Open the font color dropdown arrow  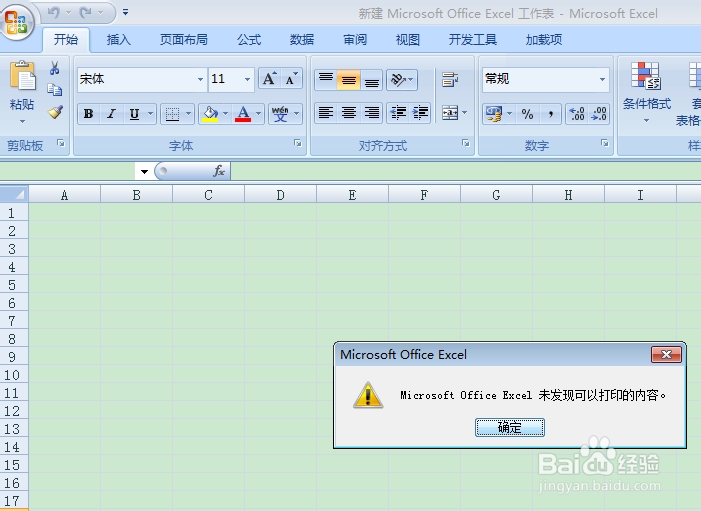(258, 114)
